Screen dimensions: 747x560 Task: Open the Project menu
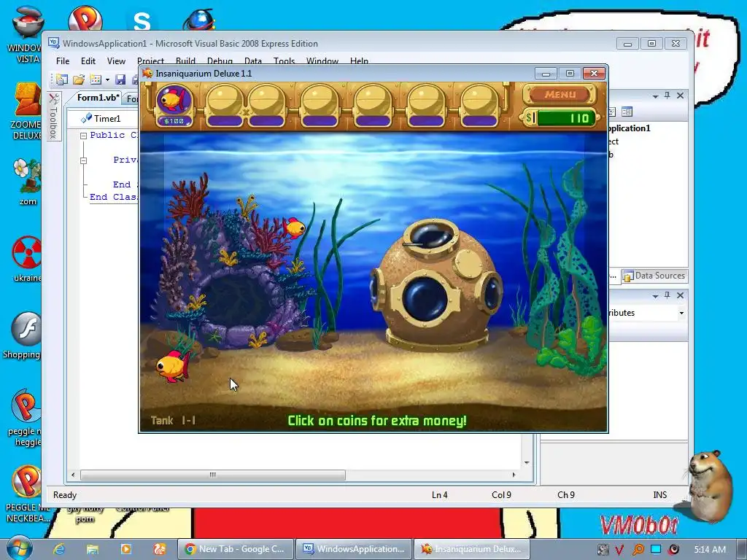click(150, 61)
